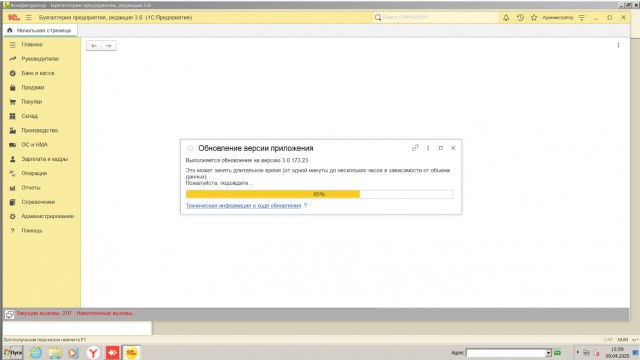Open the hamburger functions menu icon
This screenshot has height=360, width=640.
pyautogui.click(x=29, y=18)
